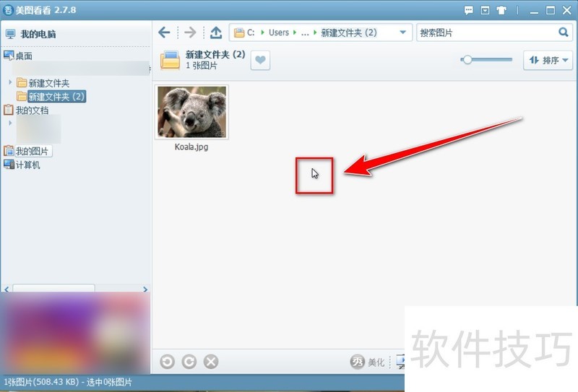The image size is (578, 392).
Task: Select the Koala.jpg thumbnail
Action: 191,112
